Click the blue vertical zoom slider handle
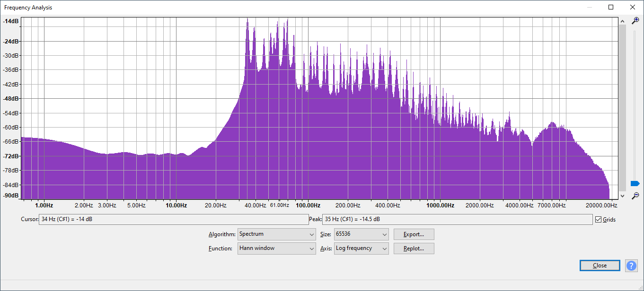The height and width of the screenshot is (291, 644). [x=635, y=183]
